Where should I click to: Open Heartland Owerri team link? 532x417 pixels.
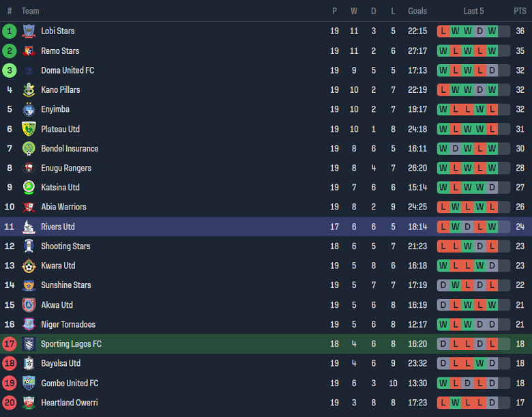(x=69, y=403)
